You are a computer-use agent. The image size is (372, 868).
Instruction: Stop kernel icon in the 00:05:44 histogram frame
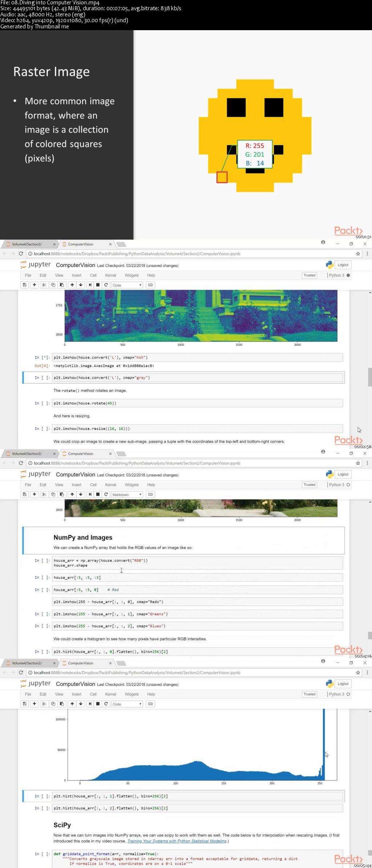[x=98, y=704]
